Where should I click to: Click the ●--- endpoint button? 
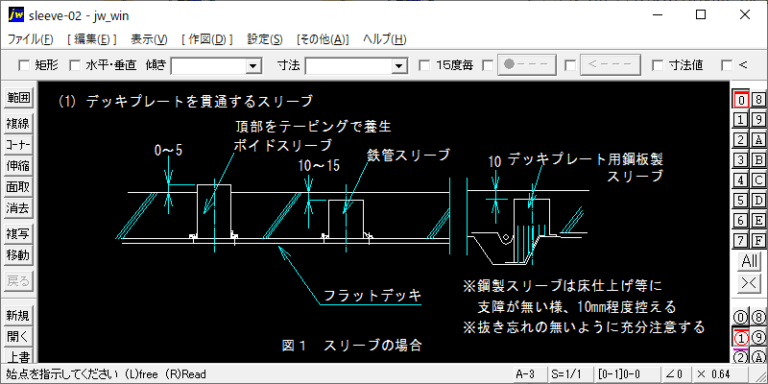click(527, 65)
